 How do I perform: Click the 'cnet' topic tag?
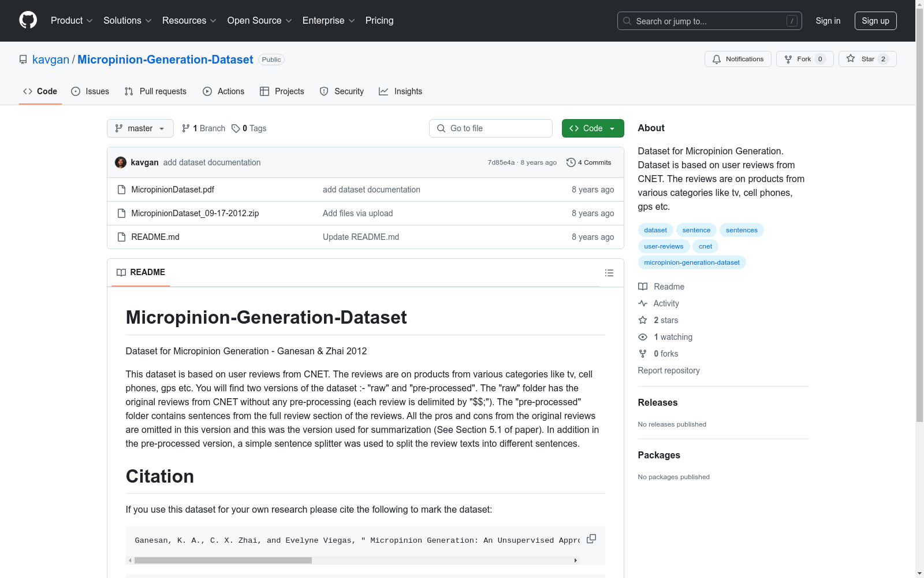point(706,246)
